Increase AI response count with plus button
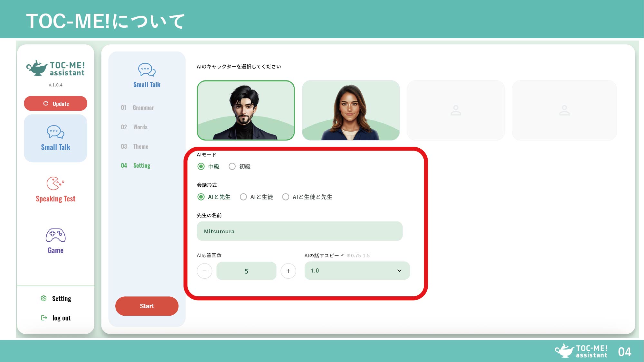This screenshot has width=644, height=362. [288, 271]
